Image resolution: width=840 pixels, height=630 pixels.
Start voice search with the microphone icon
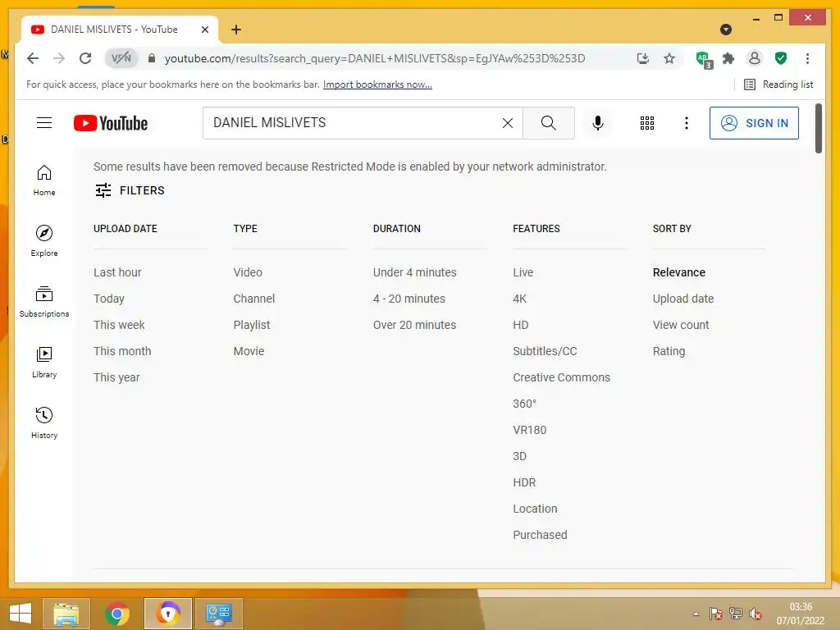coord(598,123)
